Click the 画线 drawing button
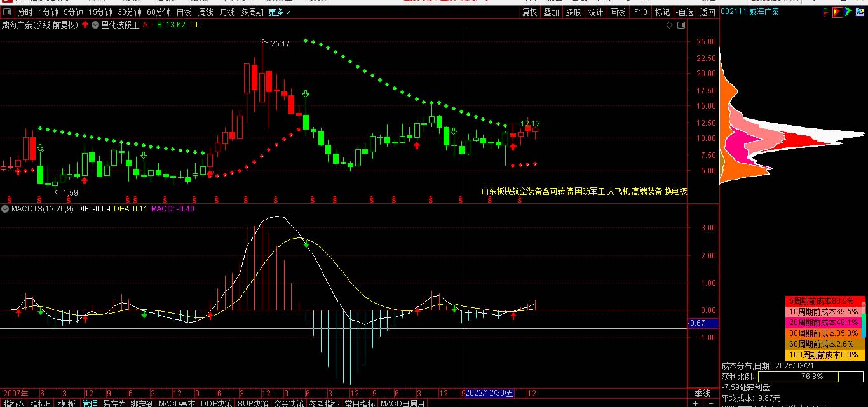The image size is (868, 407). click(618, 12)
